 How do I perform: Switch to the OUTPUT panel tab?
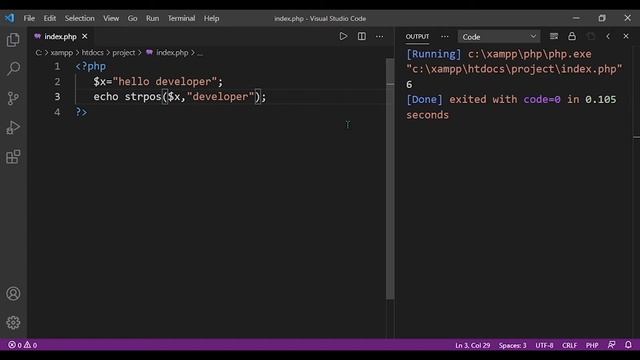[417, 36]
